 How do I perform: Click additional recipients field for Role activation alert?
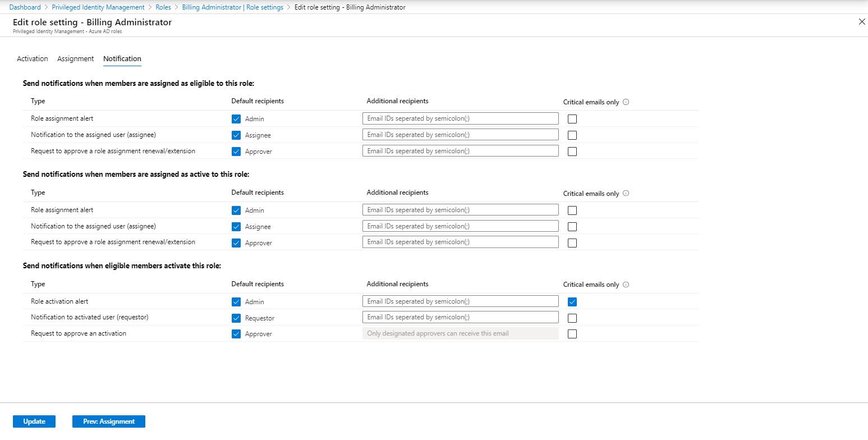460,301
